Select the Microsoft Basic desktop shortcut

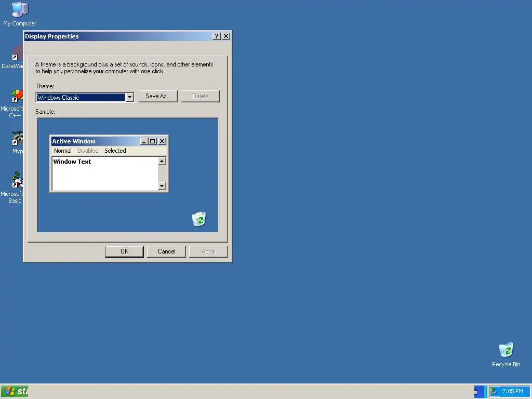tap(12, 188)
